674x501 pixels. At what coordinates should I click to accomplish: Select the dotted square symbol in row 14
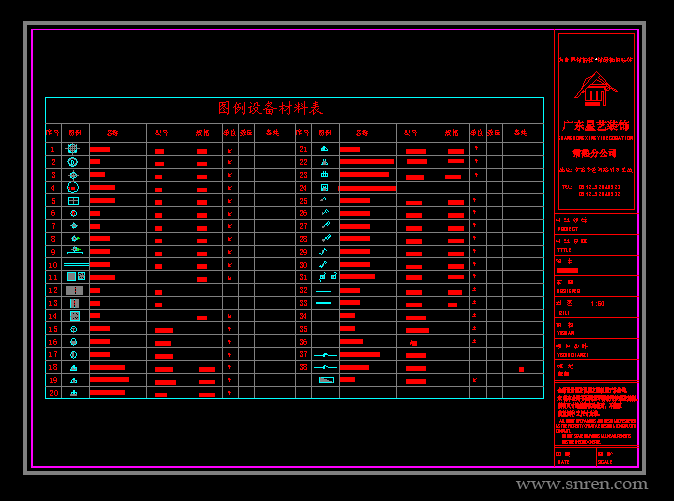point(75,316)
